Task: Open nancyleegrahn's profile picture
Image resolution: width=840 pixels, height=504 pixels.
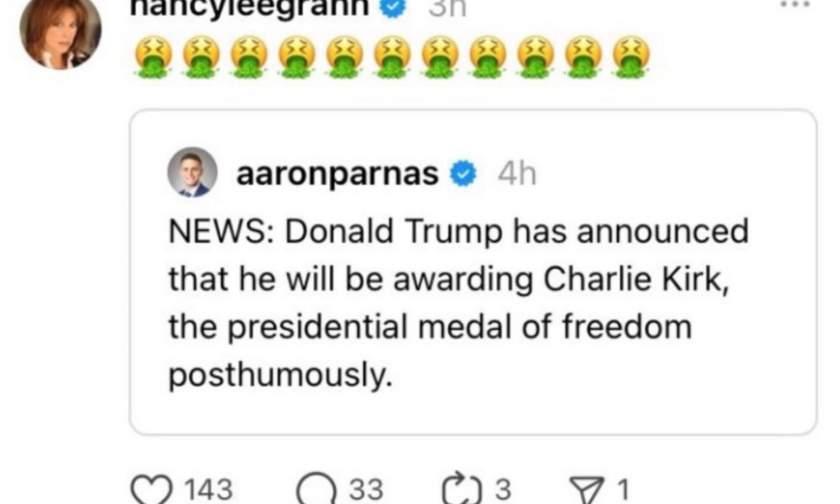Action: [60, 30]
